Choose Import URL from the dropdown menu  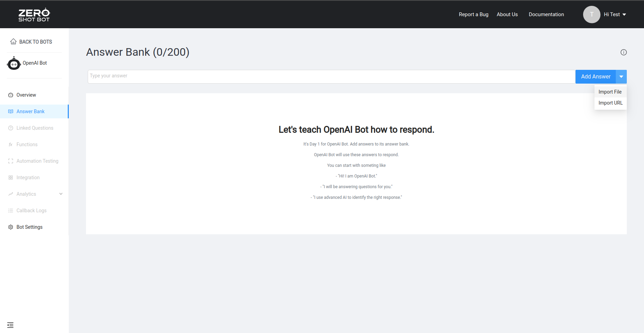pyautogui.click(x=610, y=103)
